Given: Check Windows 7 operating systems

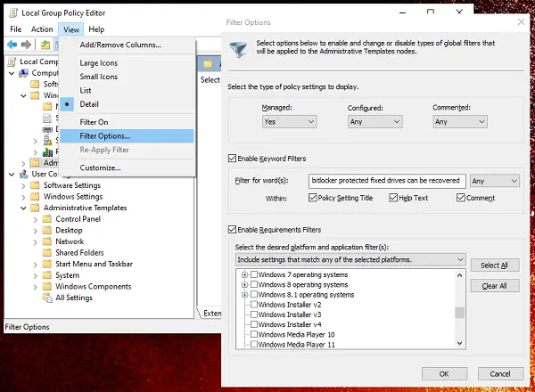Looking at the screenshot, I should pyautogui.click(x=254, y=274).
